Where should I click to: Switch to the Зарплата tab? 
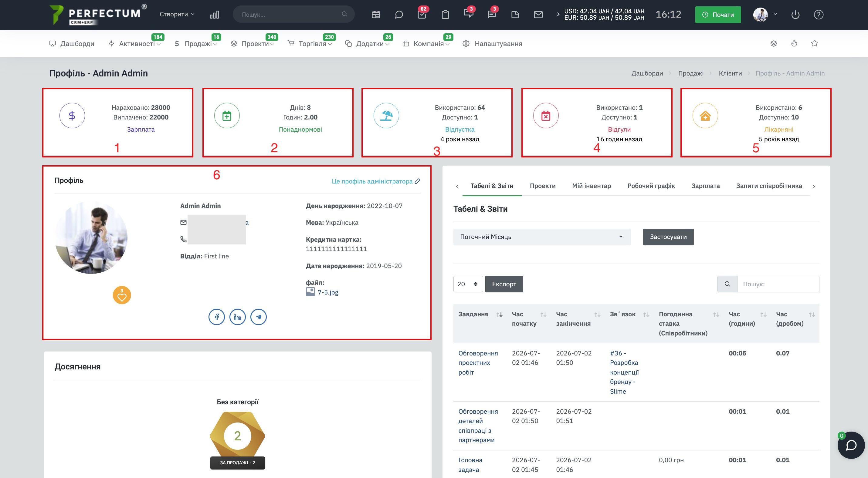[x=705, y=186]
